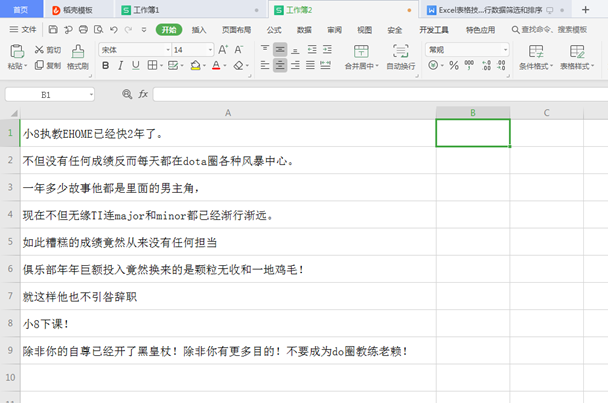Apply cell borders icon
The height and width of the screenshot is (403, 608).
point(152,65)
